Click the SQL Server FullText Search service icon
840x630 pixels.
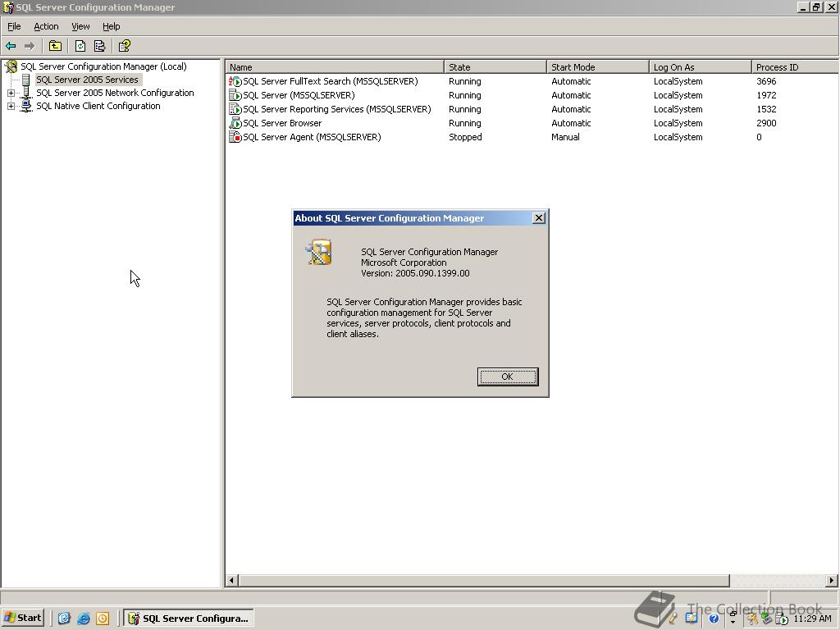pos(235,81)
